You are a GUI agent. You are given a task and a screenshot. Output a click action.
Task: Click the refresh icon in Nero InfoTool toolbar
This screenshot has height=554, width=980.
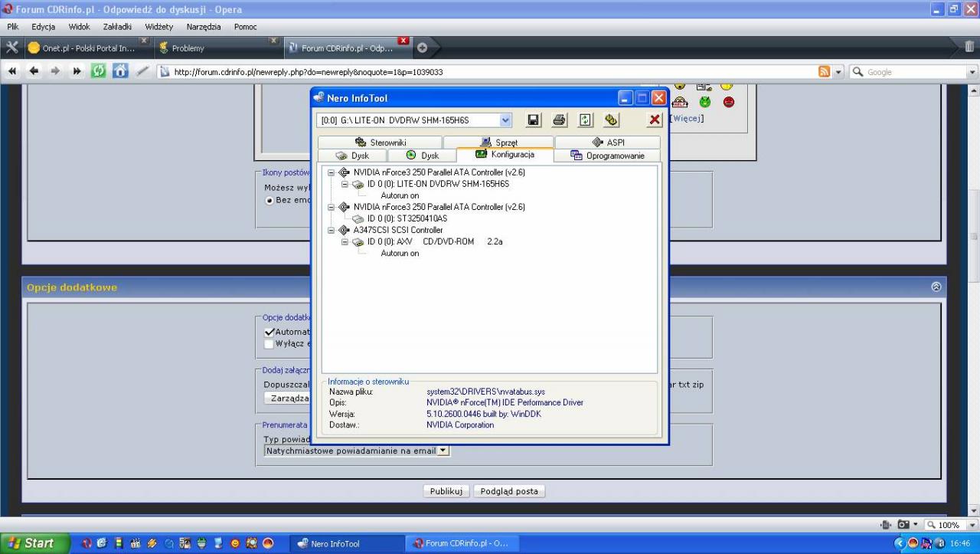585,120
